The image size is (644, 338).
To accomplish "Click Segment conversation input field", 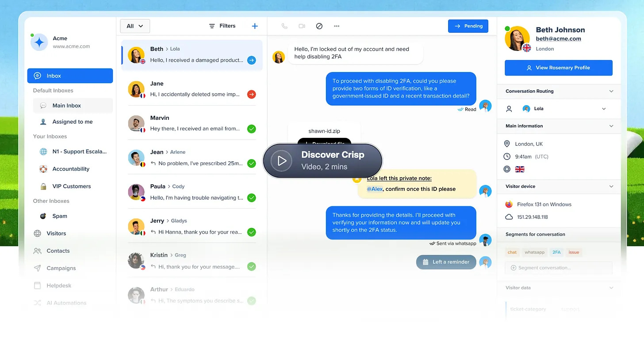I will 559,268.
